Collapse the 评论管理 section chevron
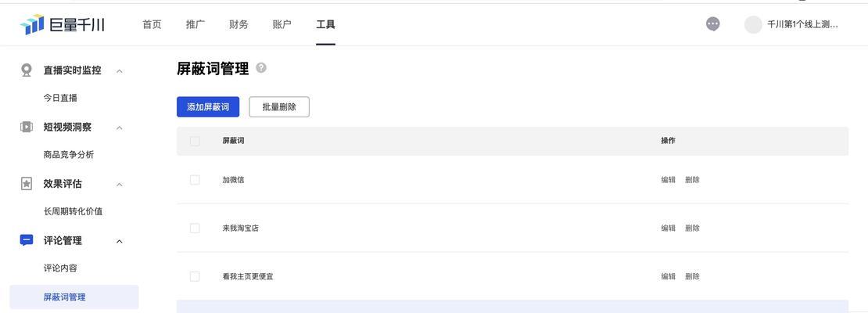 point(120,241)
